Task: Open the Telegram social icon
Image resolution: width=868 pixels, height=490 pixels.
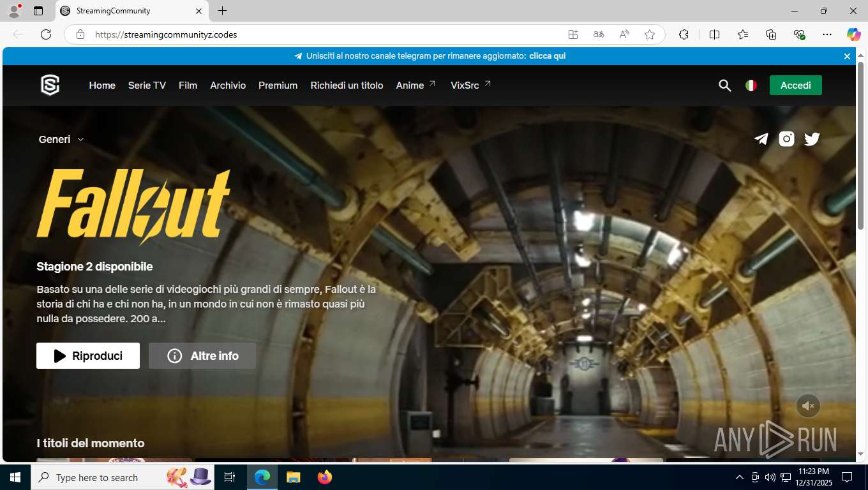Action: point(761,139)
